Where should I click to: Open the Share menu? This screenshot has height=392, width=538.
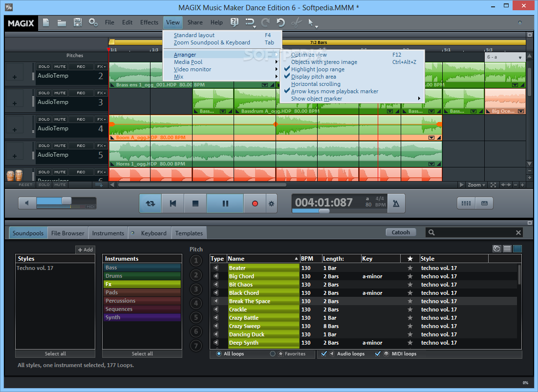[195, 22]
